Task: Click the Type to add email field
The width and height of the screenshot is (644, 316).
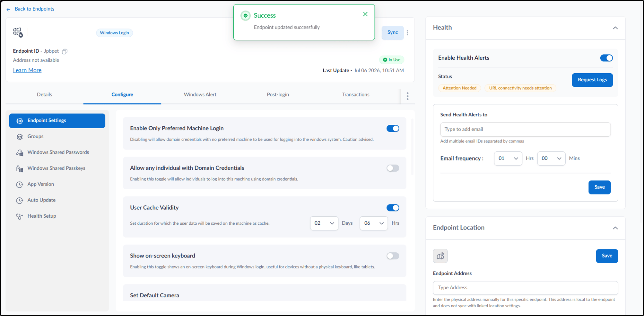Action: (525, 129)
